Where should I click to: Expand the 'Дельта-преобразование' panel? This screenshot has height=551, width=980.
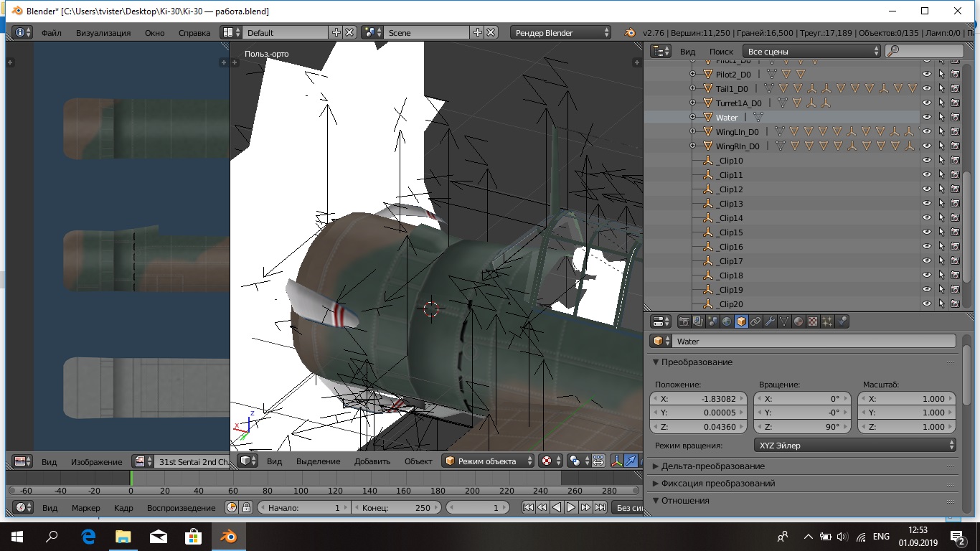712,466
